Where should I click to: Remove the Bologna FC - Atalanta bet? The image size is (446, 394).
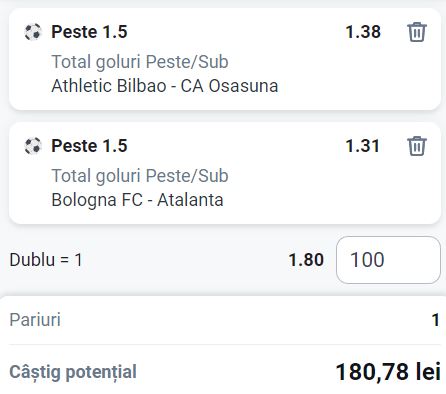[417, 146]
